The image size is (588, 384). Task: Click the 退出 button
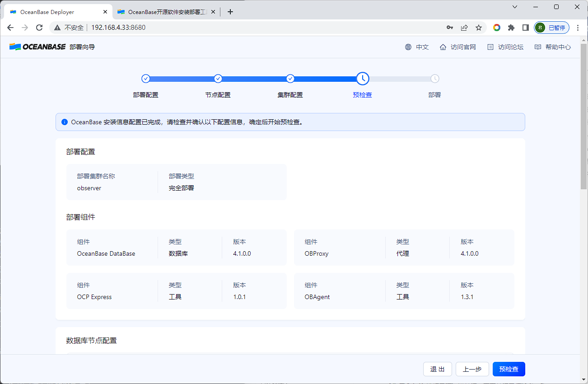coord(438,369)
